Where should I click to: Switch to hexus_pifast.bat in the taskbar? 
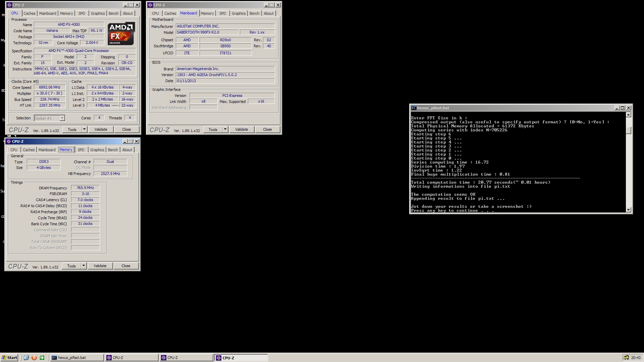pyautogui.click(x=77, y=358)
